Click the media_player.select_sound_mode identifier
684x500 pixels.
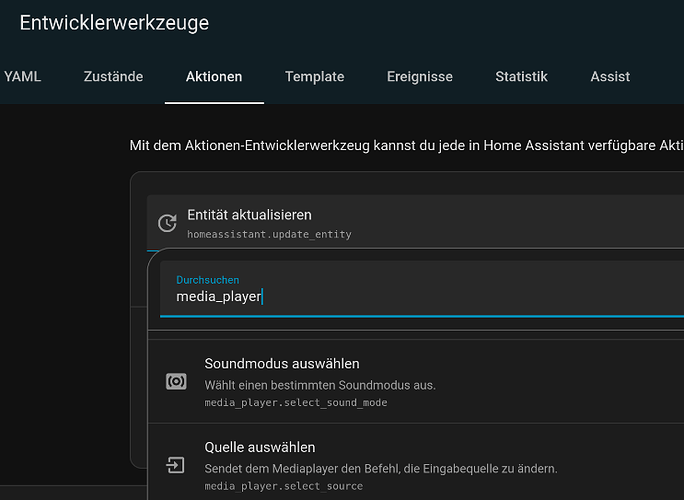(x=296, y=403)
